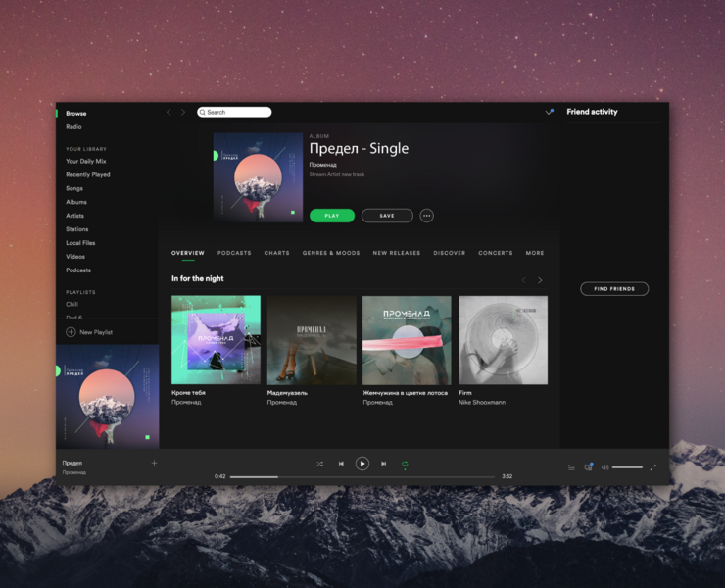Switch to the Overview tab
The width and height of the screenshot is (725, 588).
coord(188,253)
